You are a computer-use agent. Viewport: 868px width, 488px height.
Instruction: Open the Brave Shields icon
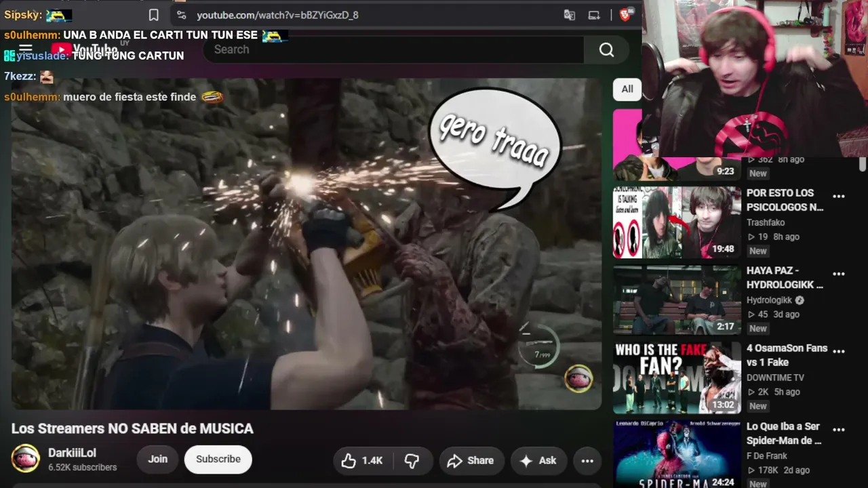tap(626, 14)
